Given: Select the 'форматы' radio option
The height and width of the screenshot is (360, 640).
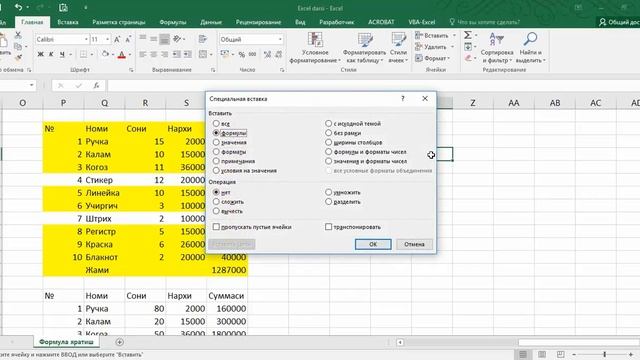Looking at the screenshot, I should coord(216,151).
